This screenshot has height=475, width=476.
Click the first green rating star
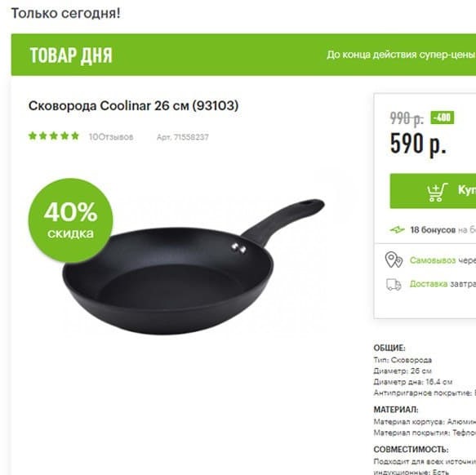(33, 136)
